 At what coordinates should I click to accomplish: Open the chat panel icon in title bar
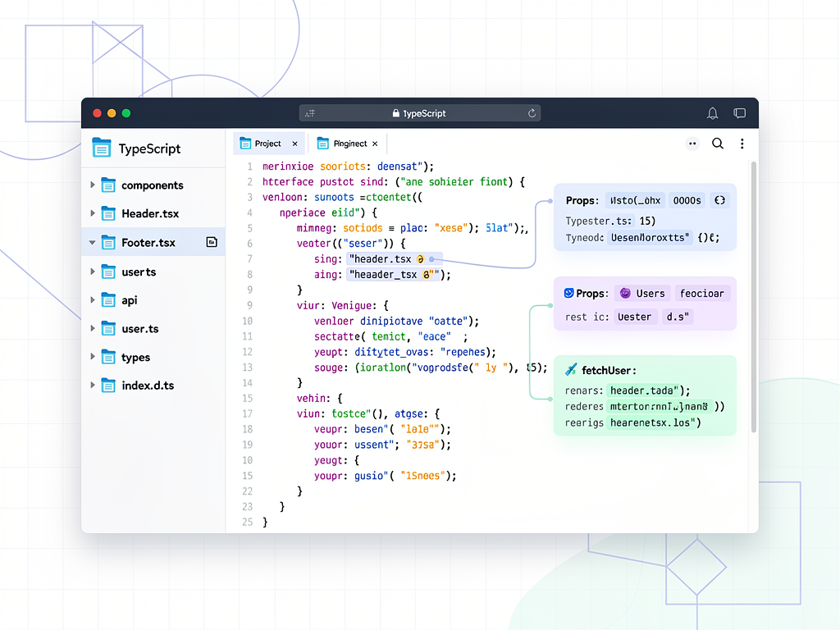pyautogui.click(x=739, y=113)
